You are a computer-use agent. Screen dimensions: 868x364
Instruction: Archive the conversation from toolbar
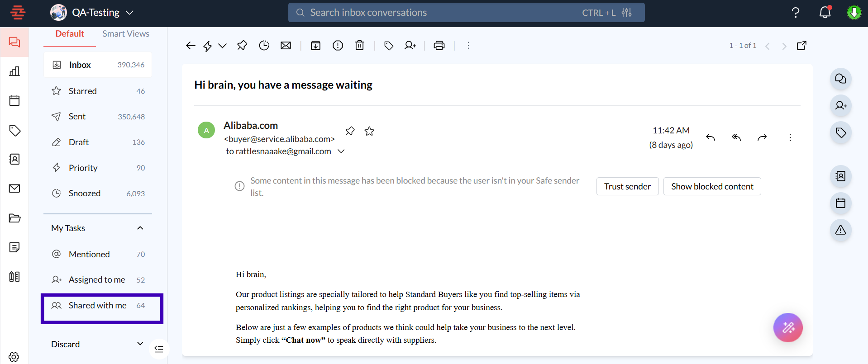coord(315,46)
